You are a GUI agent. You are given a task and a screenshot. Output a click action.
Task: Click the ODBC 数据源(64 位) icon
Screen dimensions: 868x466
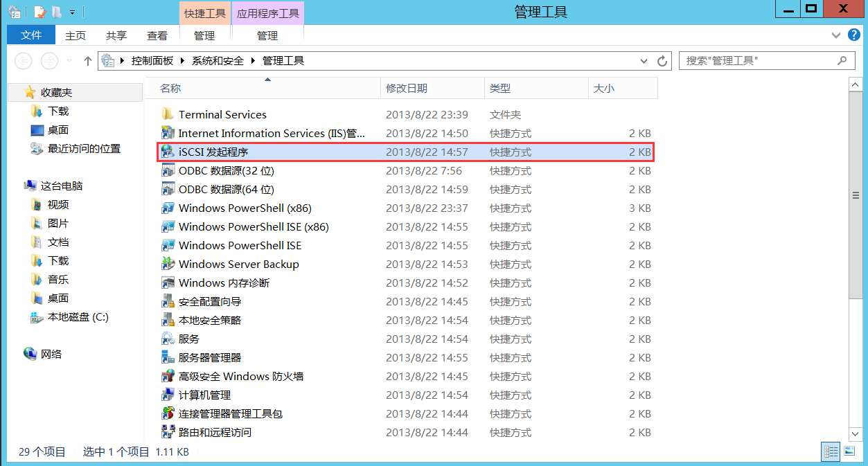pyautogui.click(x=167, y=189)
